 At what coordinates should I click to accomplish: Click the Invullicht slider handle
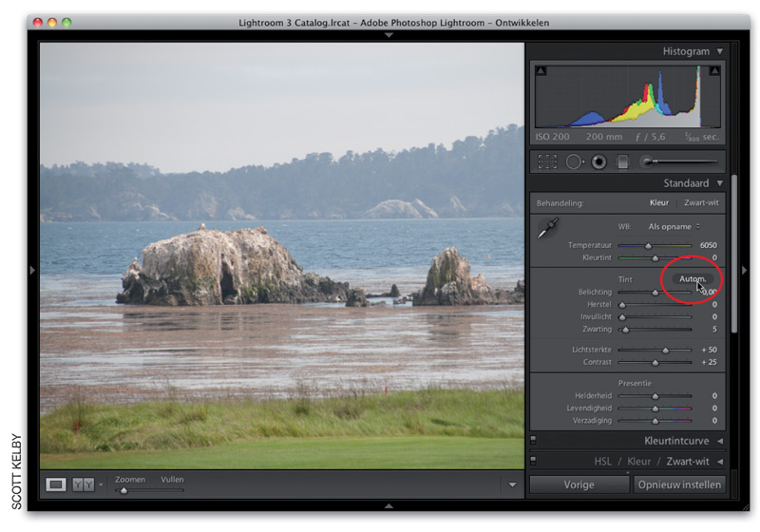point(622,317)
